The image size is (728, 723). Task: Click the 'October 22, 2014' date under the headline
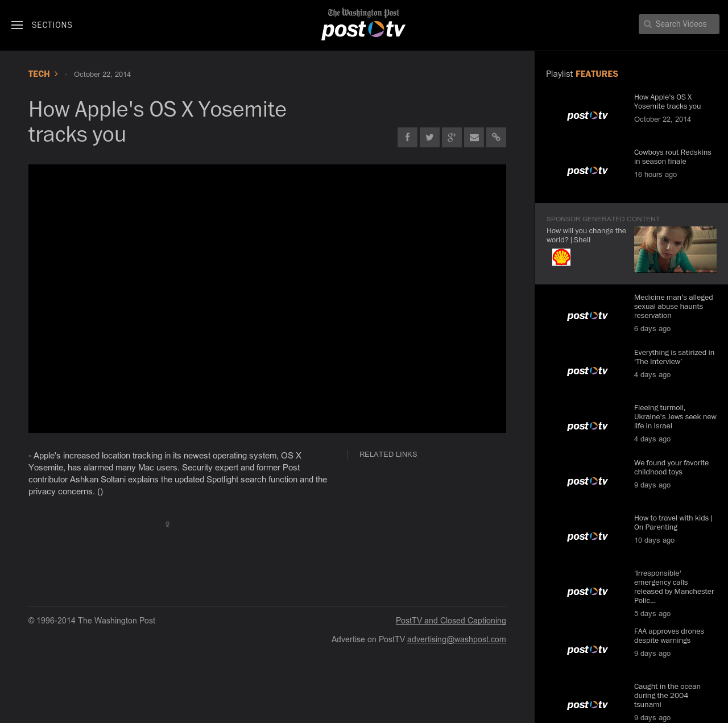(102, 75)
